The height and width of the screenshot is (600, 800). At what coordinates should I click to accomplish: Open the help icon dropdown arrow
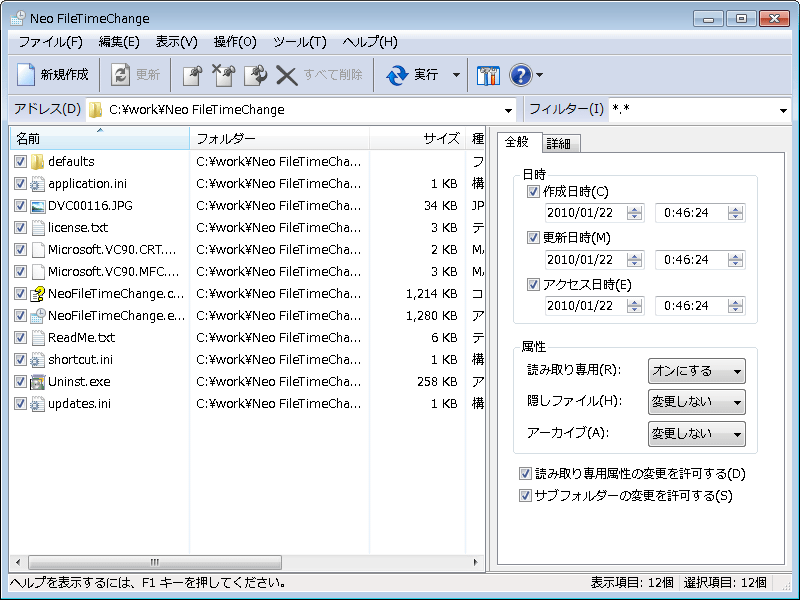(539, 75)
